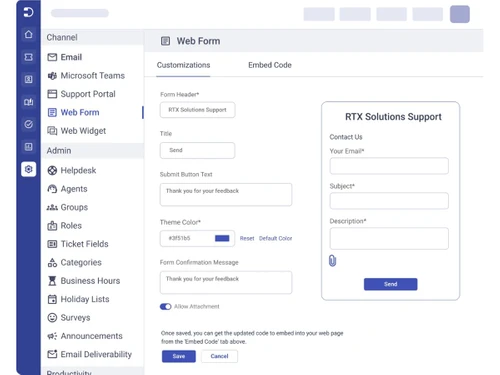
Task: Open Business Hours admin page
Action: pos(90,281)
